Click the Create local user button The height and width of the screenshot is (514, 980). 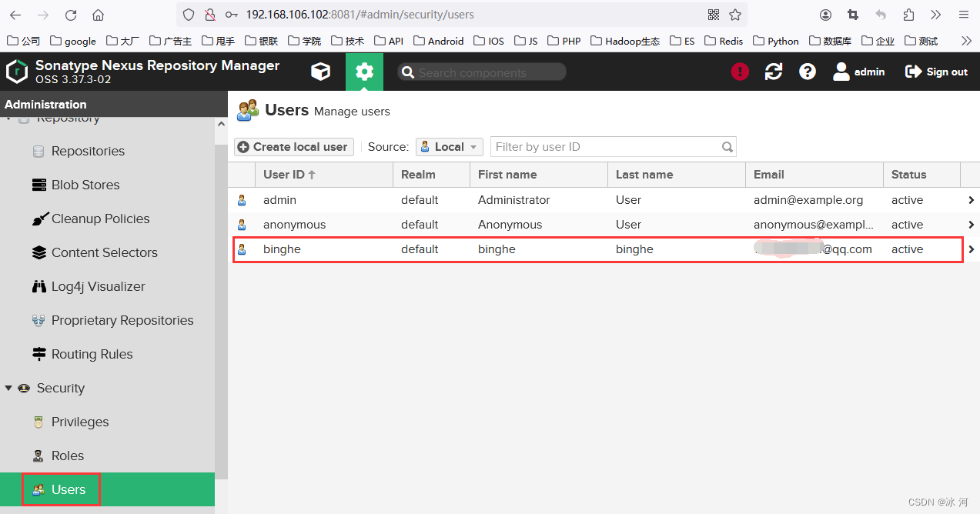293,147
